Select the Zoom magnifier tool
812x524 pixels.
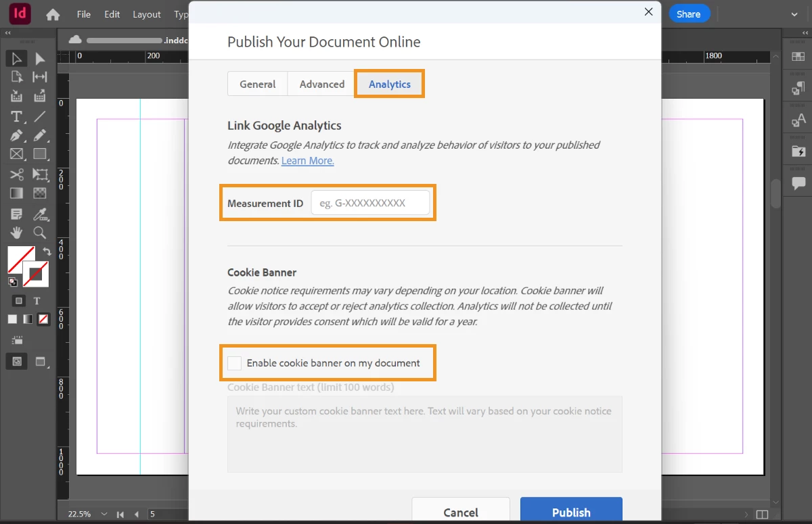[40, 233]
